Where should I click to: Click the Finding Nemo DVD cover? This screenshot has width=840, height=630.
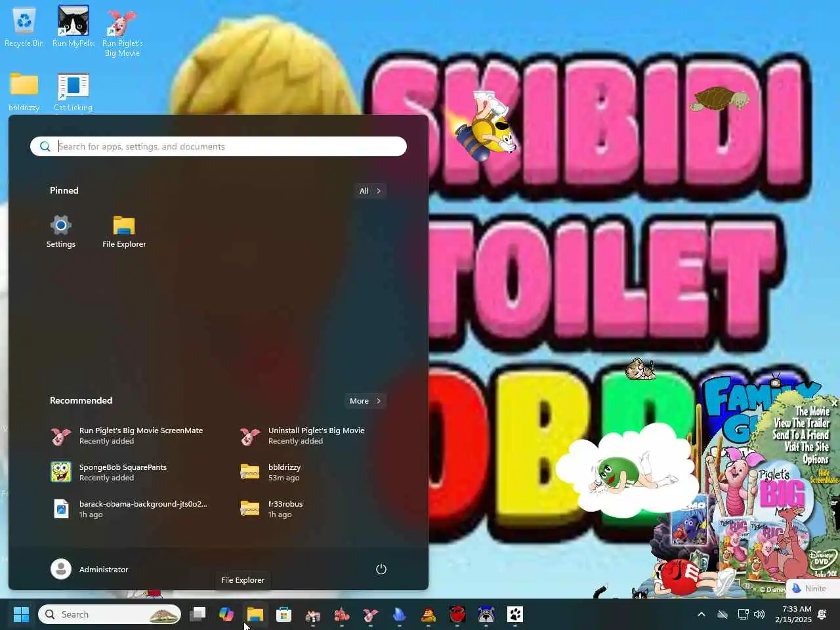(x=689, y=521)
